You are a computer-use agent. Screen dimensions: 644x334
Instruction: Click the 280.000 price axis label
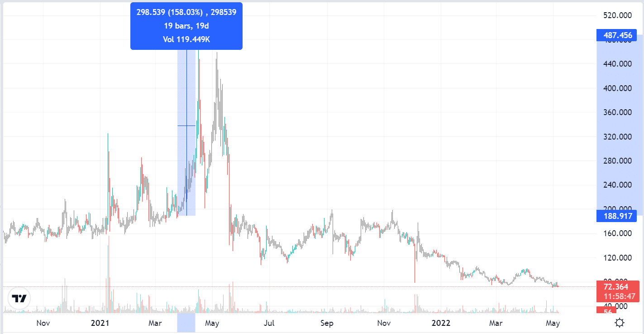(x=617, y=160)
